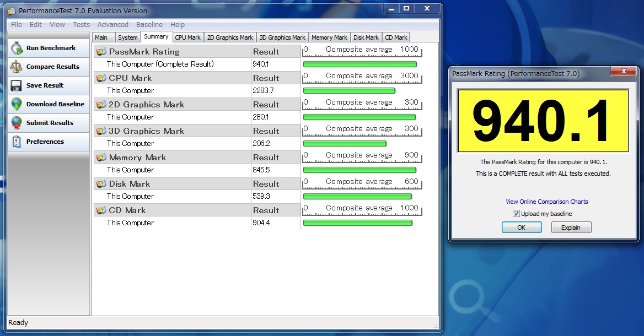Click the Run Benchmark stopwatch icon
This screenshot has height=336, width=644.
coord(17,48)
